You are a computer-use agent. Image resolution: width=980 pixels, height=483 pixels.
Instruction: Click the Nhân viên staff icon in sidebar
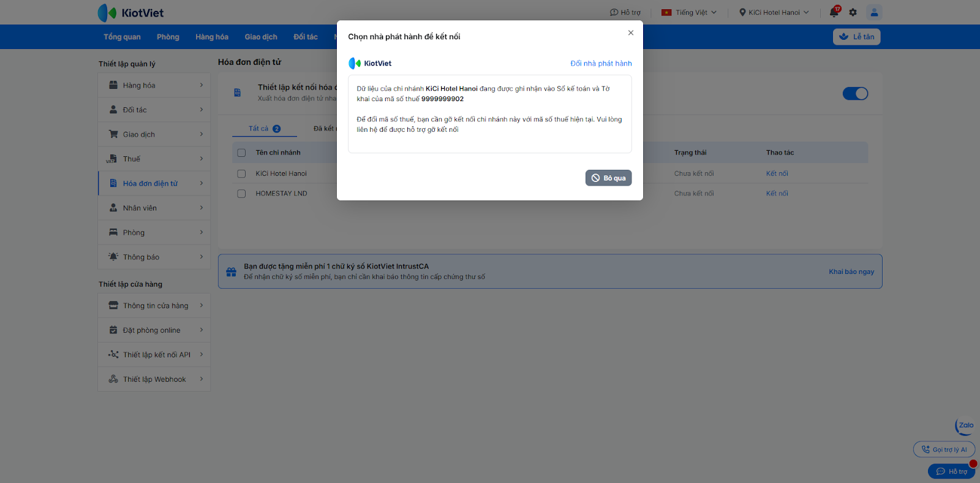[113, 208]
